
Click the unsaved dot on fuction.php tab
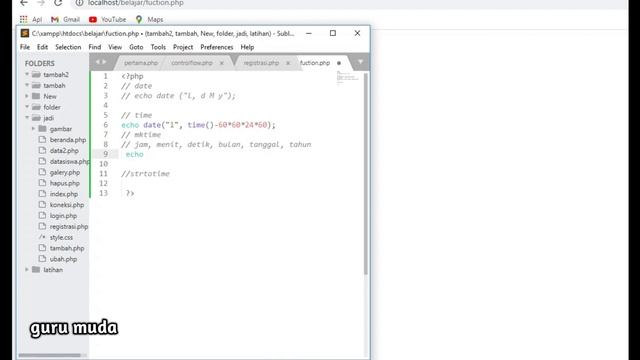[x=339, y=63]
